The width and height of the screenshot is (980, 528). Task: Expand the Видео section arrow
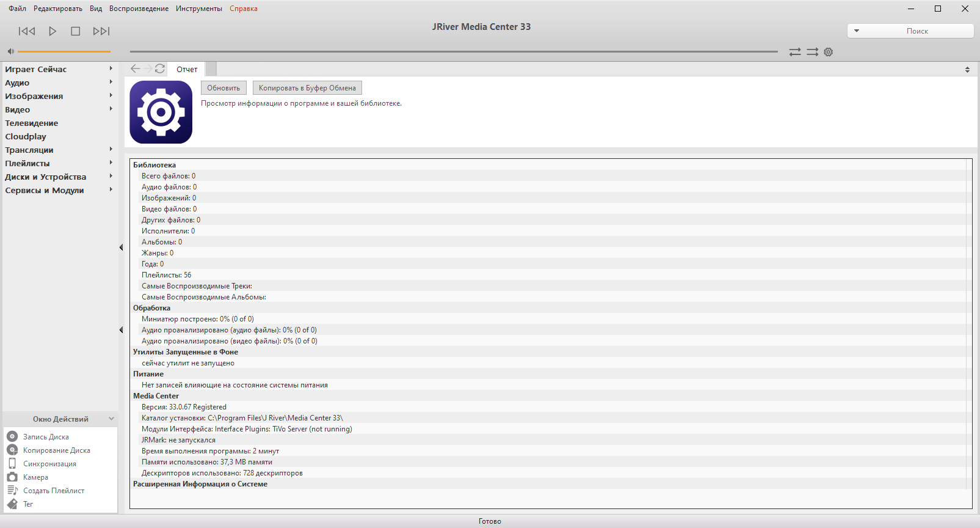coord(111,109)
